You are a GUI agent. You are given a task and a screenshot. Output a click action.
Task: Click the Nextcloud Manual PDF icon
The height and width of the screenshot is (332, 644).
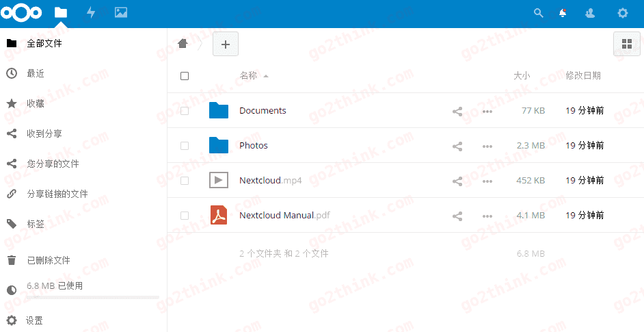pos(219,215)
